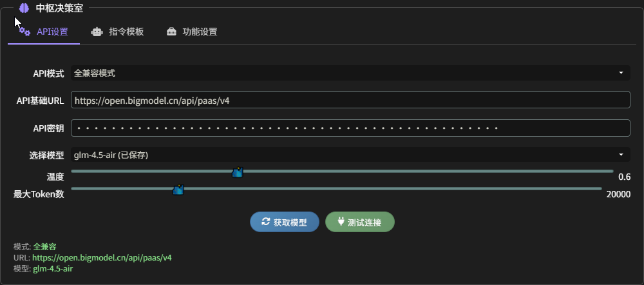Click the brain icon beside 中枢决策室

click(x=24, y=8)
